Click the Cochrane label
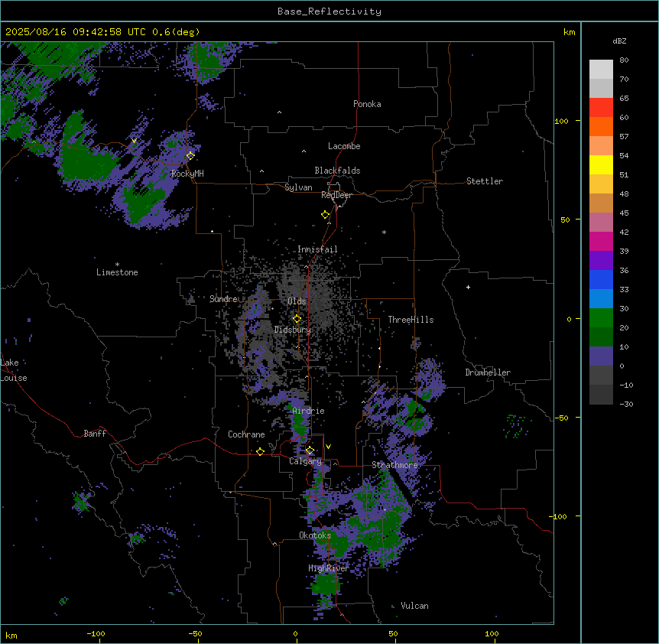The image size is (659, 644). point(246,434)
